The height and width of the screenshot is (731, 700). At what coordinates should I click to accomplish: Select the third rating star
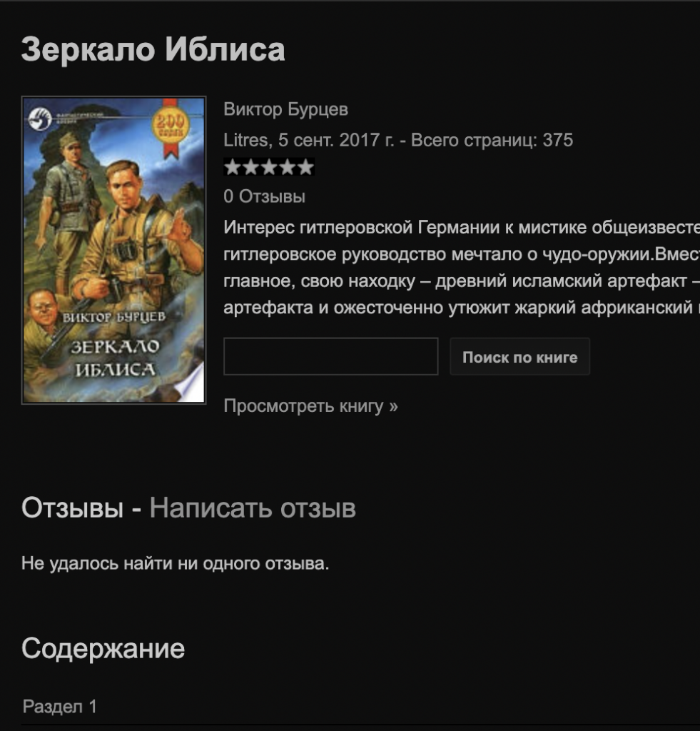pyautogui.click(x=269, y=167)
